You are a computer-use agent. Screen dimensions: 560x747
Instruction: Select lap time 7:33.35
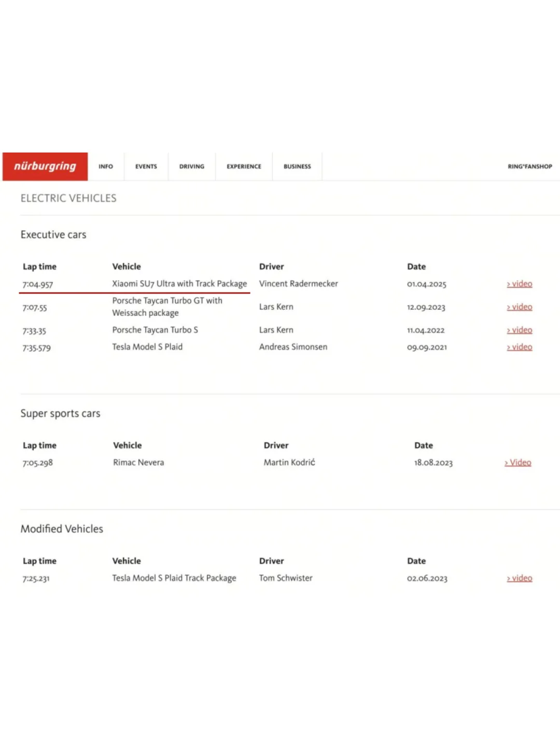coord(34,330)
